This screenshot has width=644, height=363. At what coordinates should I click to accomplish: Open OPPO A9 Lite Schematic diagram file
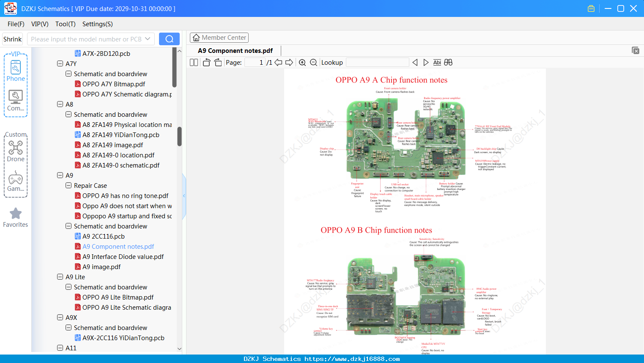click(126, 308)
